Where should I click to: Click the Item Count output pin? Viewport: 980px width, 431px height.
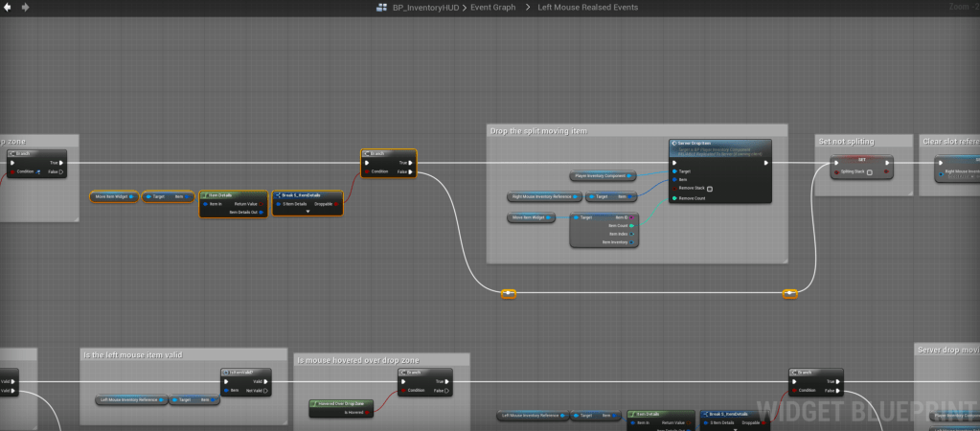pyautogui.click(x=631, y=226)
